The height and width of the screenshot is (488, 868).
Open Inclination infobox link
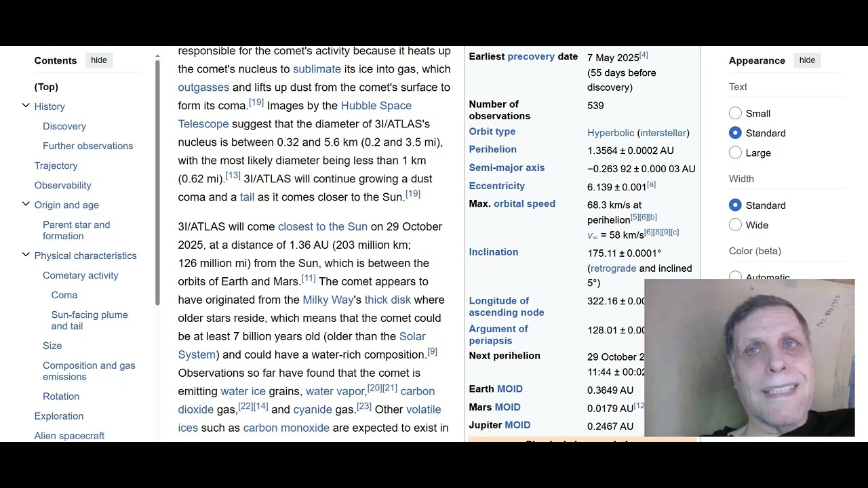click(494, 252)
